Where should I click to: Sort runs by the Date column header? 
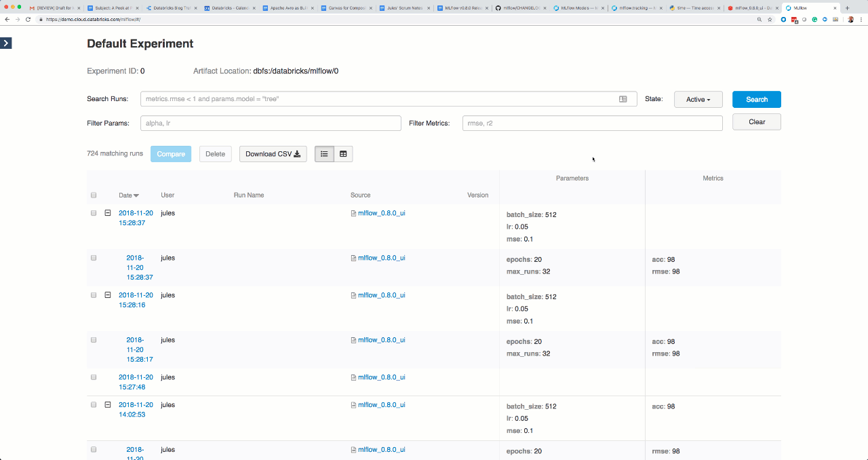pos(128,195)
